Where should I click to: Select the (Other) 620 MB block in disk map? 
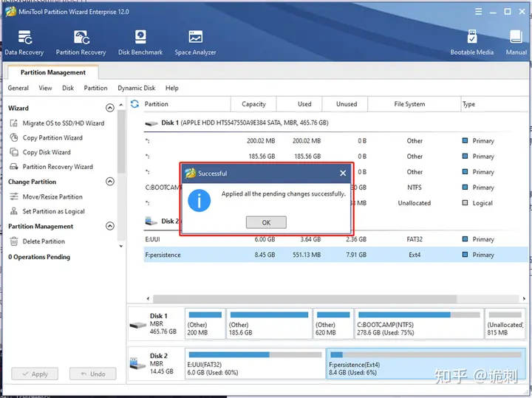click(332, 323)
